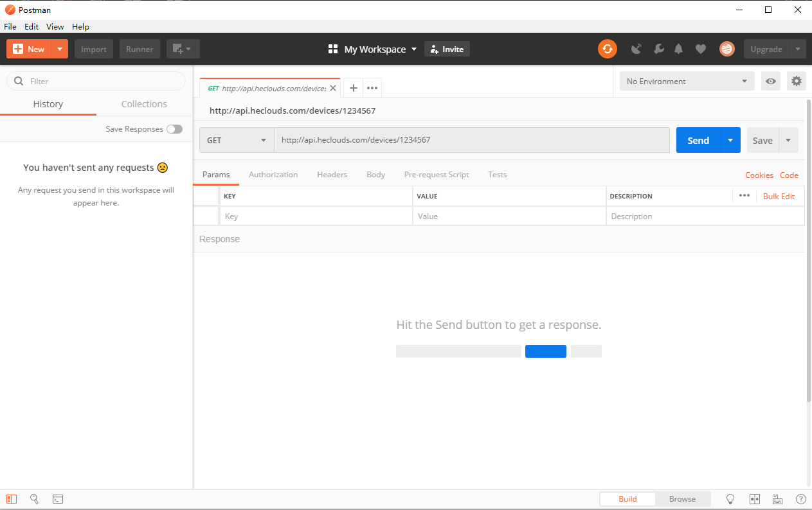Add a new request tab

(353, 88)
